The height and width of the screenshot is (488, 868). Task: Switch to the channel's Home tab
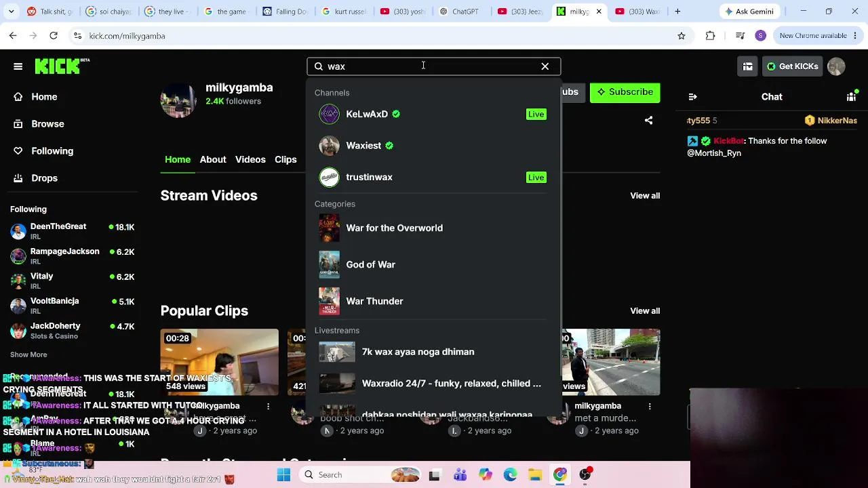pyautogui.click(x=178, y=159)
